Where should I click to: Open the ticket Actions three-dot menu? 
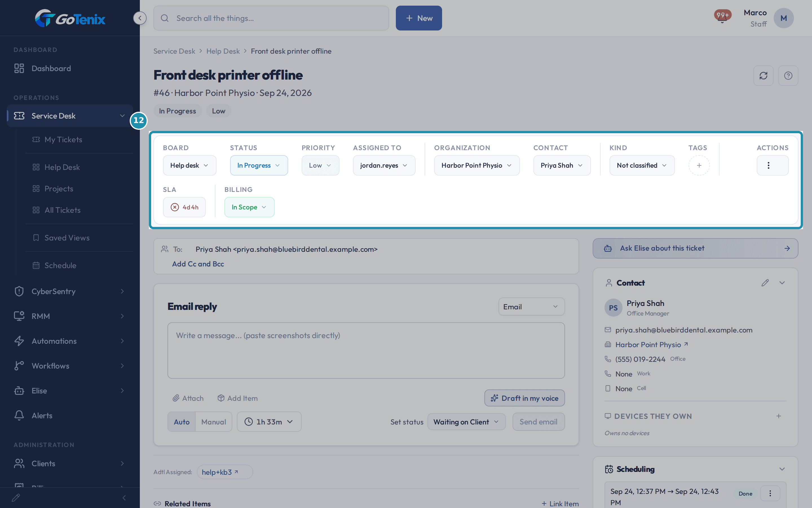(x=773, y=165)
